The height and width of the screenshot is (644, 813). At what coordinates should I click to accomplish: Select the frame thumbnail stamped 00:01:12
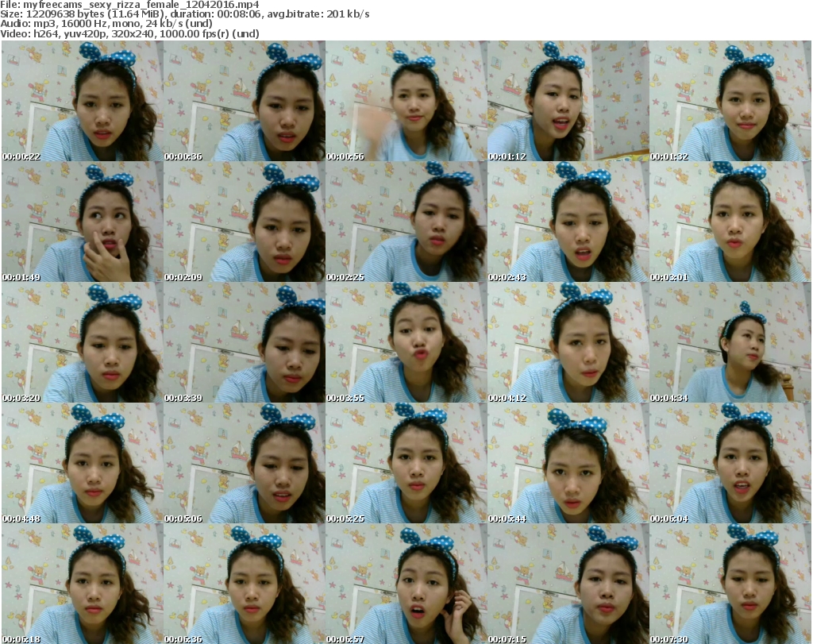[x=568, y=101]
